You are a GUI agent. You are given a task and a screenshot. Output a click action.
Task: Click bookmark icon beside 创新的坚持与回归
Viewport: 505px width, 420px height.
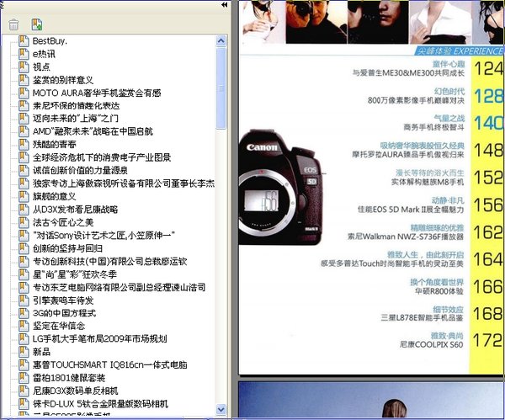(24, 248)
